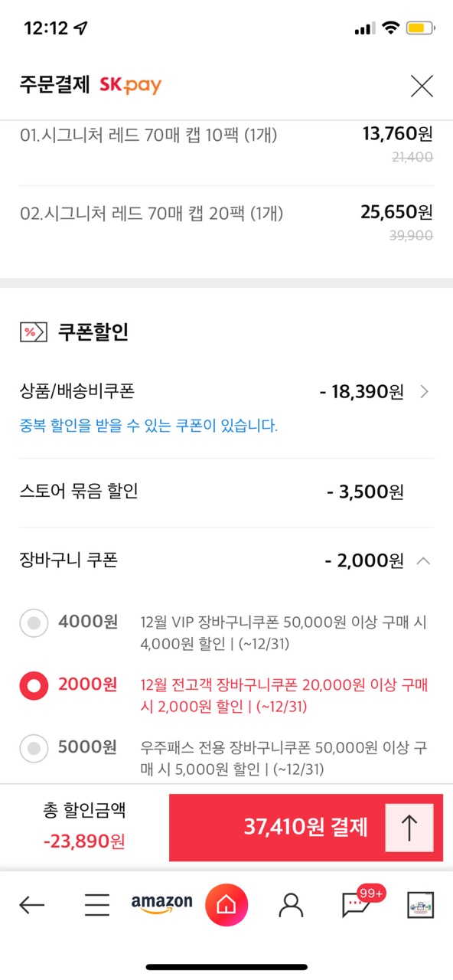Tap the SK pay logo
The width and height of the screenshot is (453, 980).
click(130, 85)
